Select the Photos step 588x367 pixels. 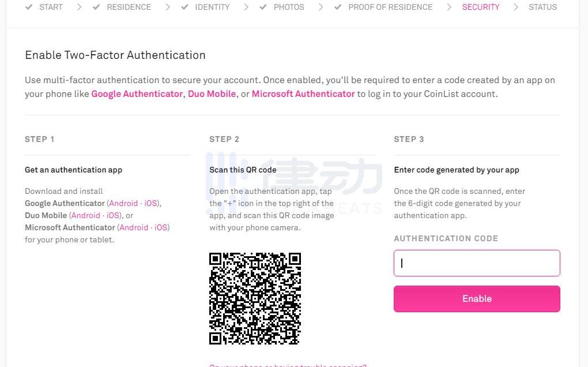point(289,8)
